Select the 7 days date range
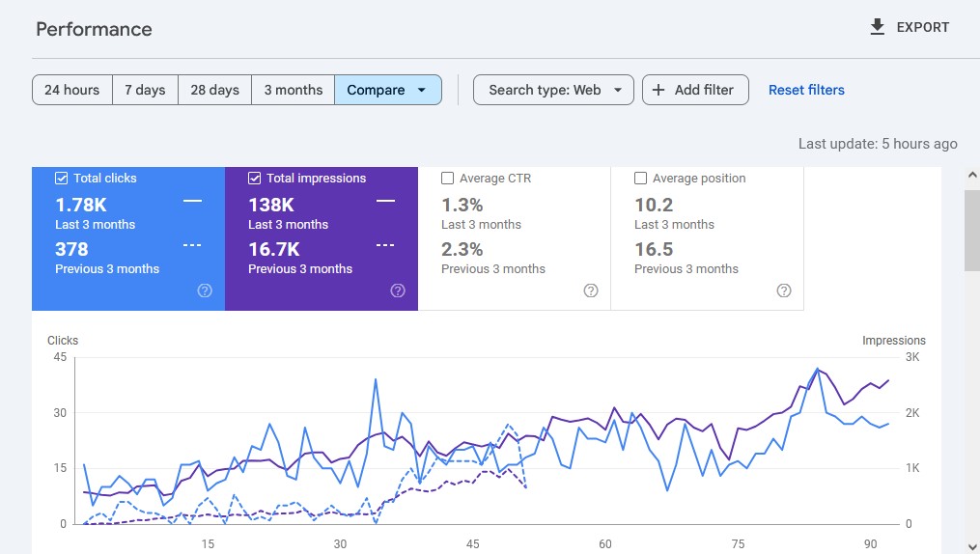 (145, 90)
